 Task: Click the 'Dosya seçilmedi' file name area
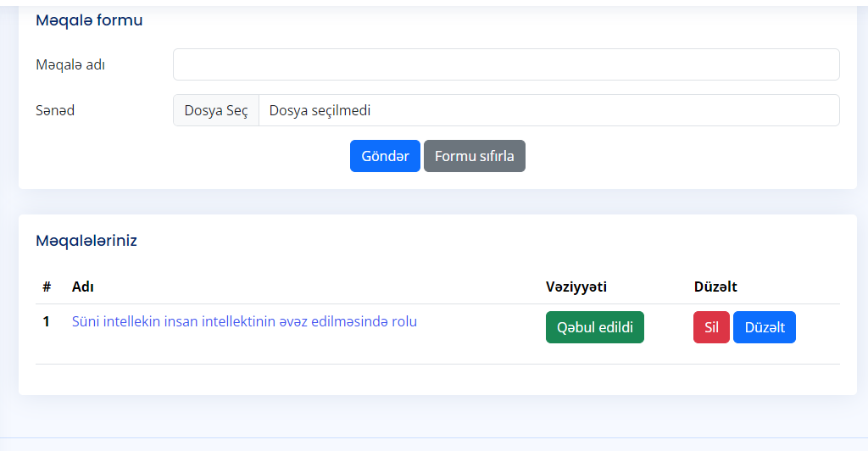(548, 110)
